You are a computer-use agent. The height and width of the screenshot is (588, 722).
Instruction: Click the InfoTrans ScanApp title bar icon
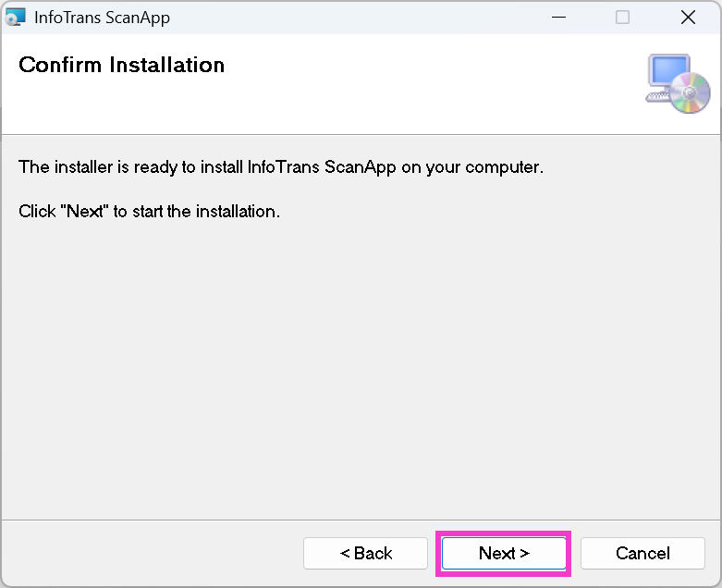(15, 18)
